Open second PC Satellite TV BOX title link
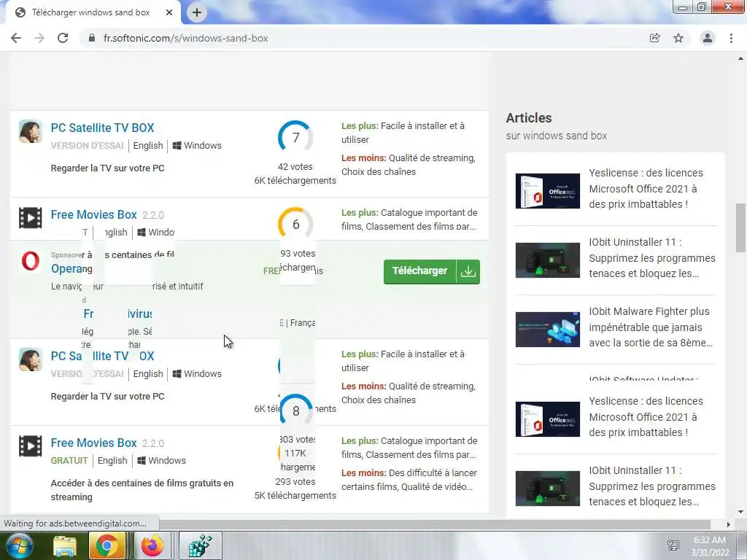Viewport: 747px width, 560px height. [102, 356]
